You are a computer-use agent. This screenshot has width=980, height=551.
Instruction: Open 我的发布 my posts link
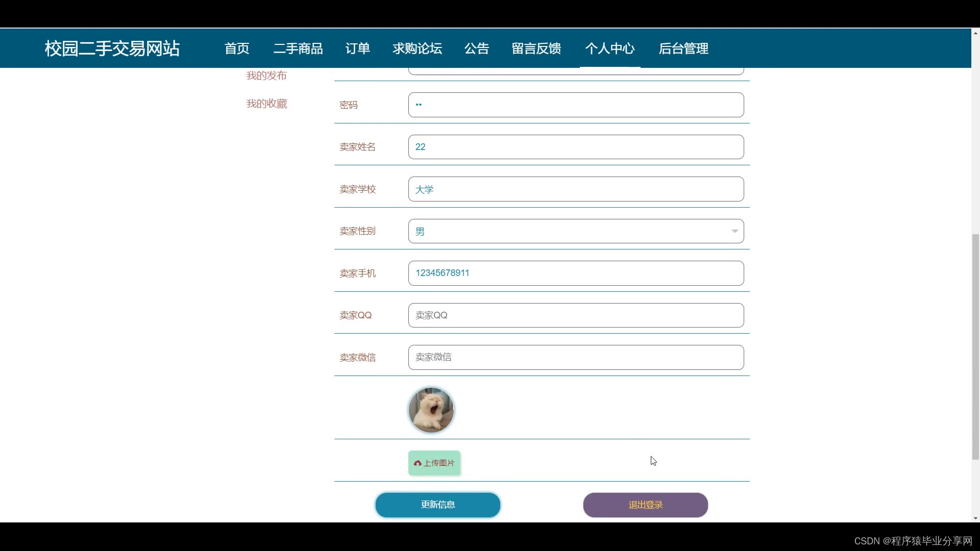(266, 76)
